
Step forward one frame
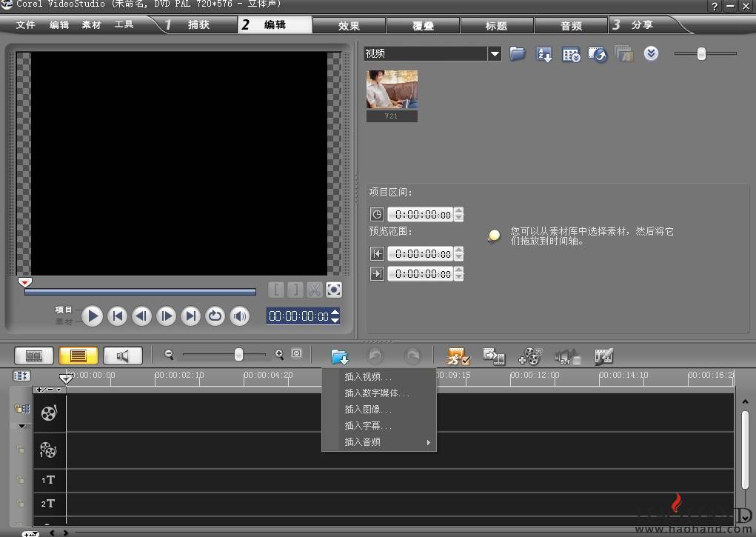[x=167, y=316]
